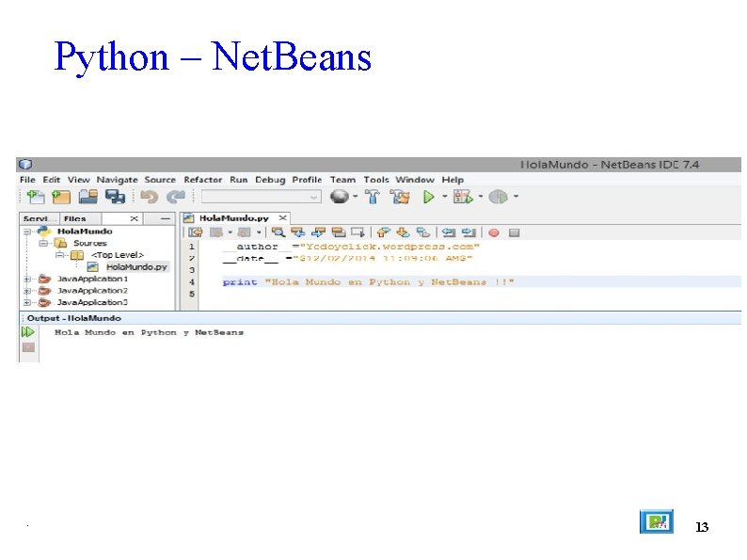
Task: Open the Run menu
Action: point(239,180)
